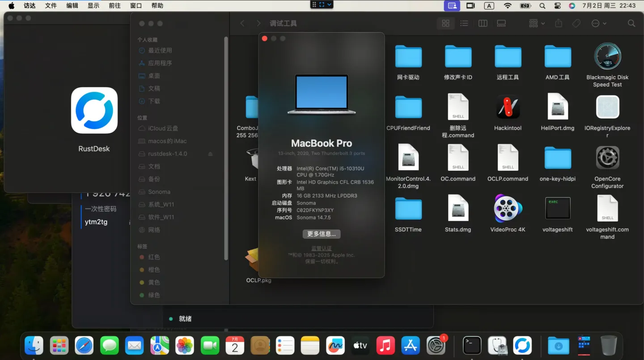Switch Finder to gallery view
Screen dimensions: 644x360
(501, 23)
